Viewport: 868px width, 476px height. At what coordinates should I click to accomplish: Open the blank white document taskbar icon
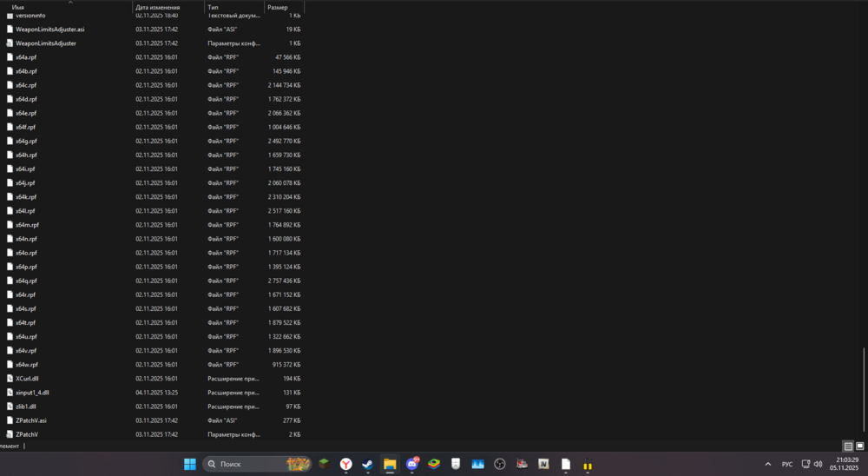[566, 464]
